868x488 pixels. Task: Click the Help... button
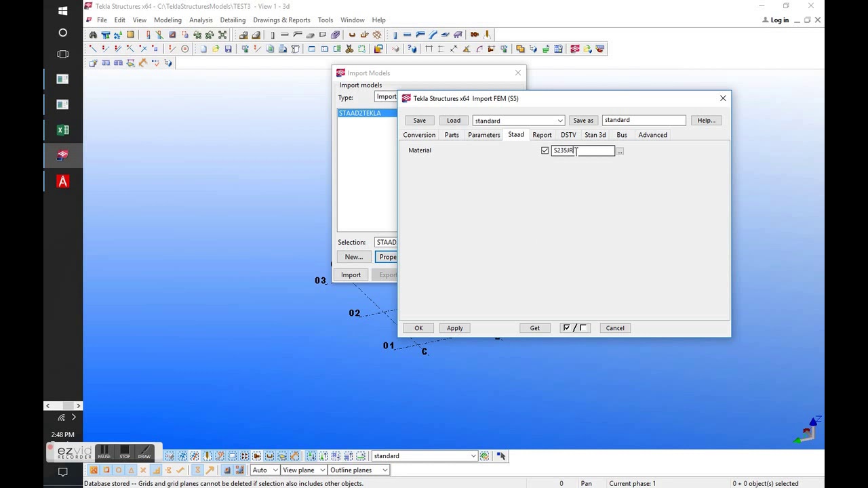point(706,121)
